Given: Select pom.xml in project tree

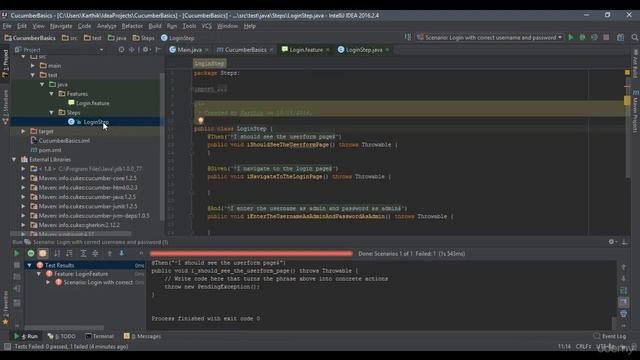Looking at the screenshot, I should point(46,150).
